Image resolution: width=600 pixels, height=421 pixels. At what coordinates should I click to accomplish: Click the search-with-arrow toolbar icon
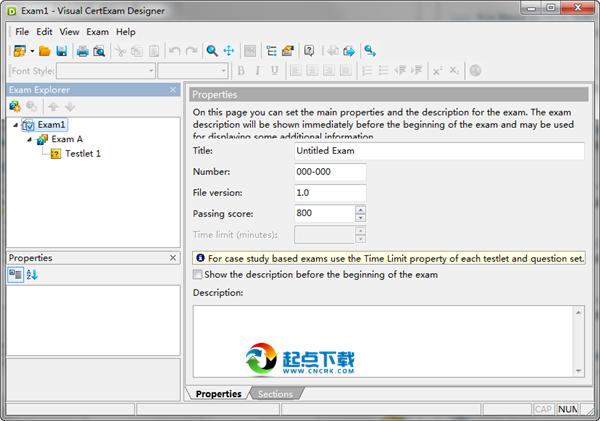370,51
